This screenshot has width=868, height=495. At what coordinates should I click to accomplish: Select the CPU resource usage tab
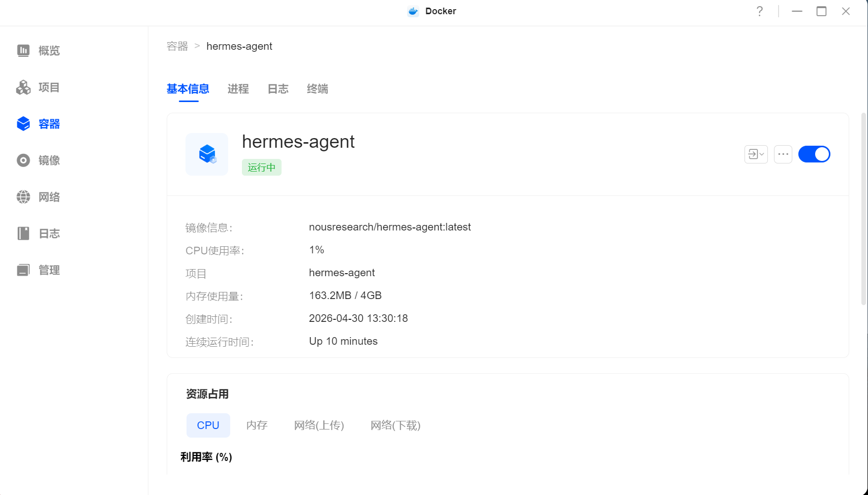point(208,425)
